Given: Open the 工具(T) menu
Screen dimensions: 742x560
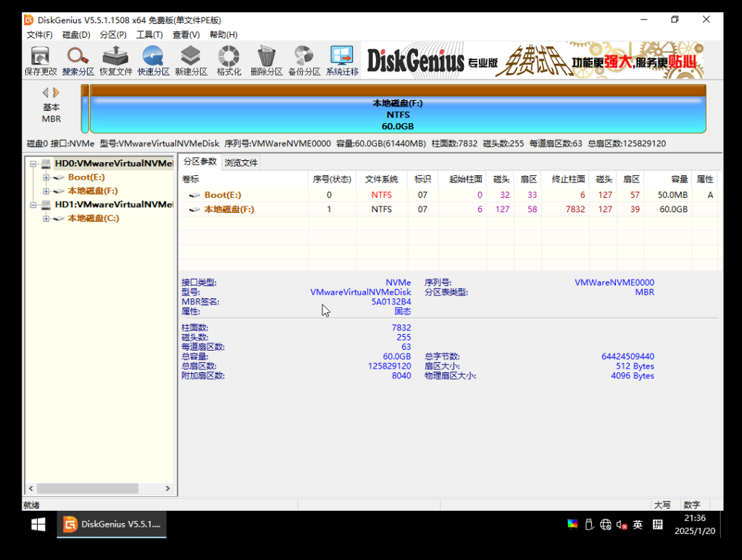Looking at the screenshot, I should (149, 35).
